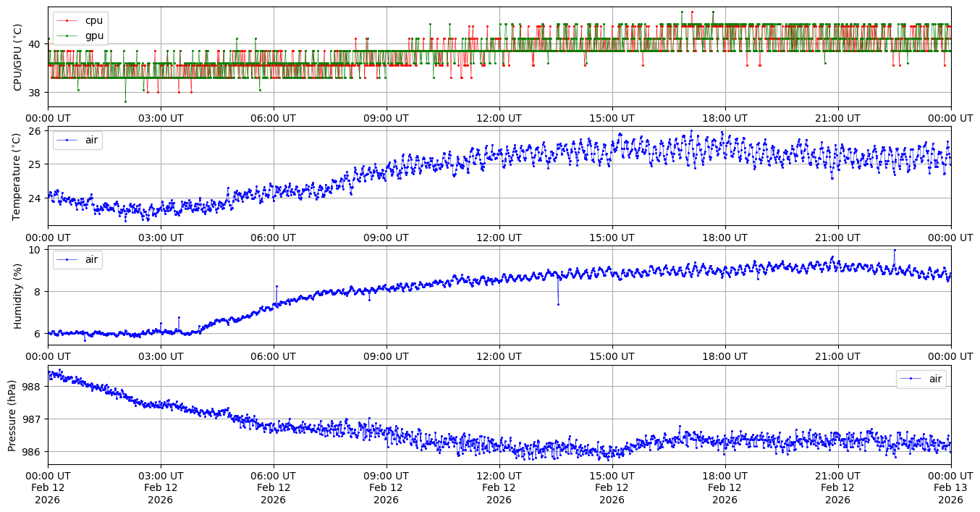Click the Humidity (%) y-axis label
The image size is (980, 512).
[x=18, y=295]
